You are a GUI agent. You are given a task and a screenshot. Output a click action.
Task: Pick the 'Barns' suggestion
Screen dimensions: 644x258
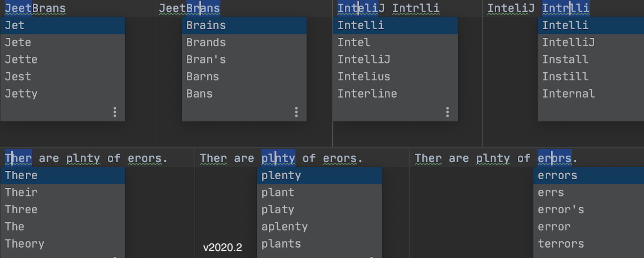click(244, 77)
